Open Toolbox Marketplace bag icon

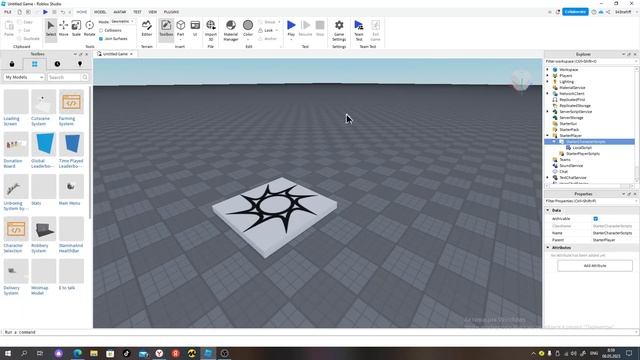tap(12, 64)
